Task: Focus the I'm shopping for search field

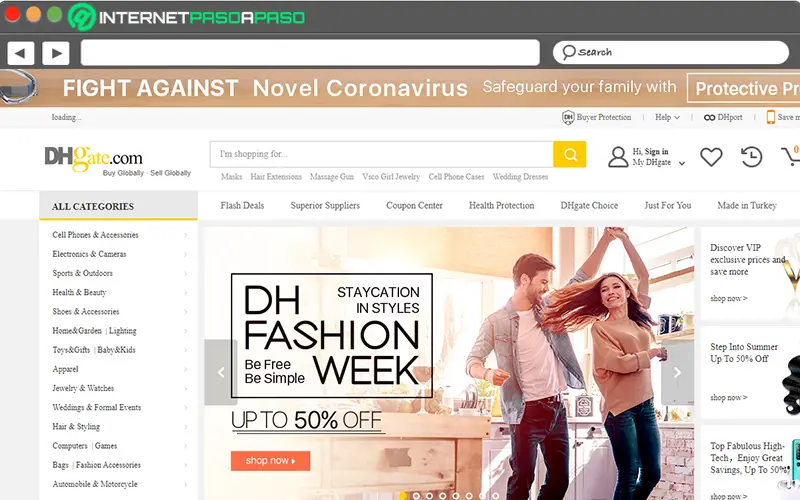Action: [x=382, y=154]
